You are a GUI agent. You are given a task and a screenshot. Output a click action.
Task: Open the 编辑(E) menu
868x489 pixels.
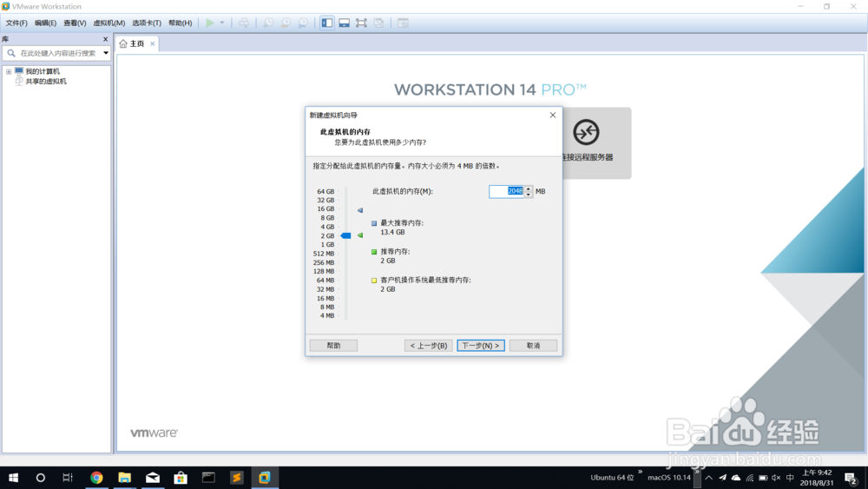point(45,23)
